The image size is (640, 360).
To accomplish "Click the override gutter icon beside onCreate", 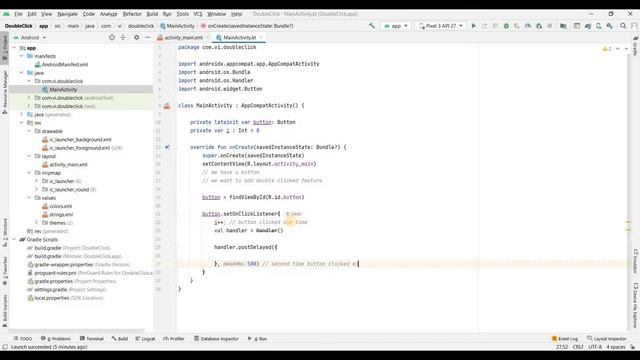I will pyautogui.click(x=167, y=147).
